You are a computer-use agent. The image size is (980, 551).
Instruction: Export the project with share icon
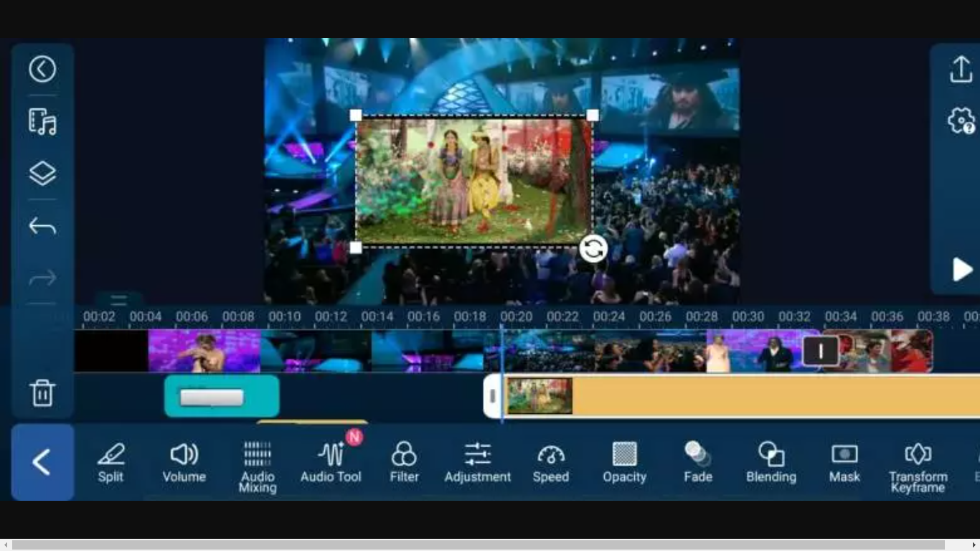pos(961,70)
